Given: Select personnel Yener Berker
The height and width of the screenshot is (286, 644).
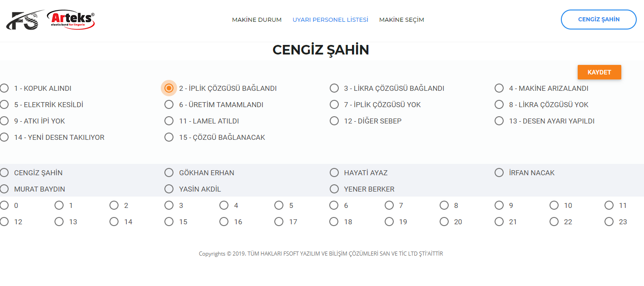Looking at the screenshot, I should [334, 189].
